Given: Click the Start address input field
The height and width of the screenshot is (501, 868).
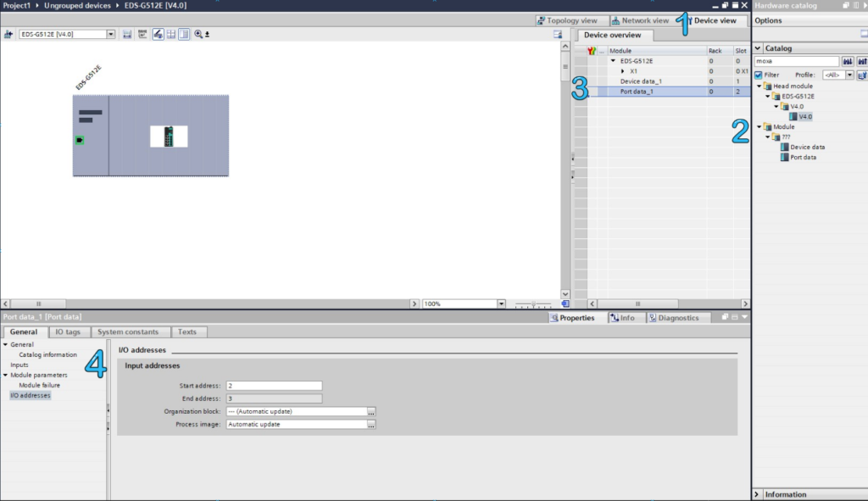Looking at the screenshot, I should 273,386.
